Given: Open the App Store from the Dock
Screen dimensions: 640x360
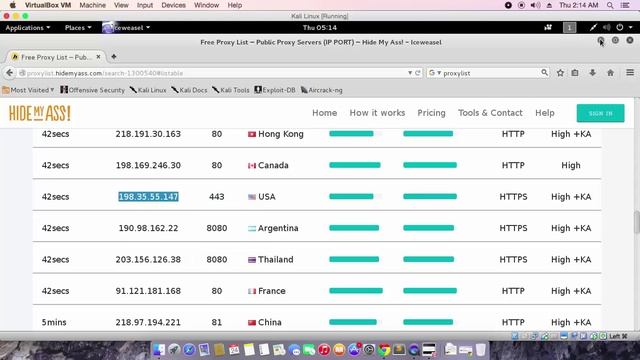Looking at the screenshot, I should click(354, 350).
